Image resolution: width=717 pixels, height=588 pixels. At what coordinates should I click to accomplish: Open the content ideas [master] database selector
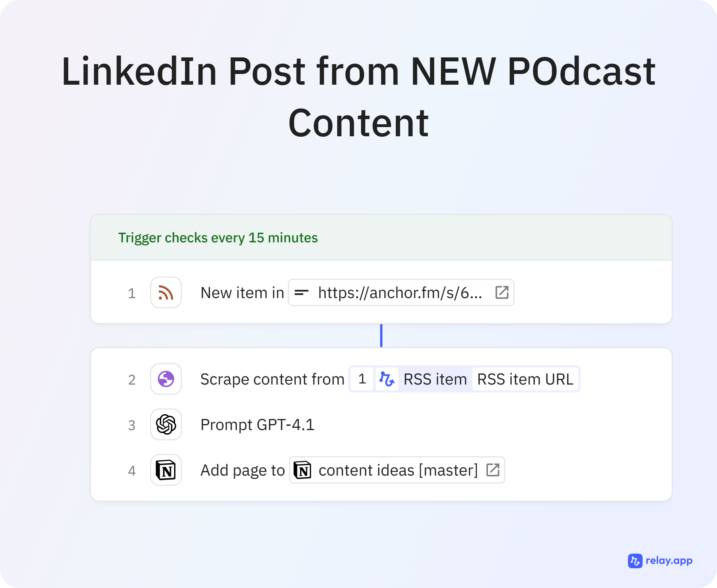pos(398,470)
